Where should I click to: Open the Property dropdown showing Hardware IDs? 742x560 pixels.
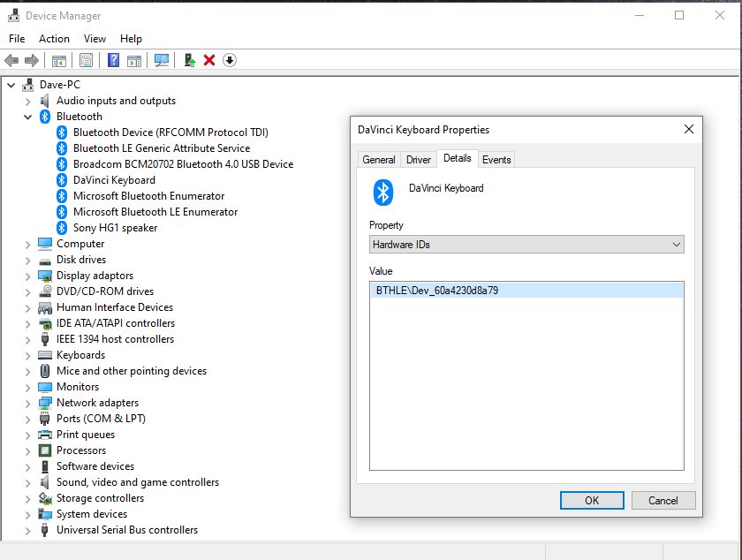tap(526, 245)
